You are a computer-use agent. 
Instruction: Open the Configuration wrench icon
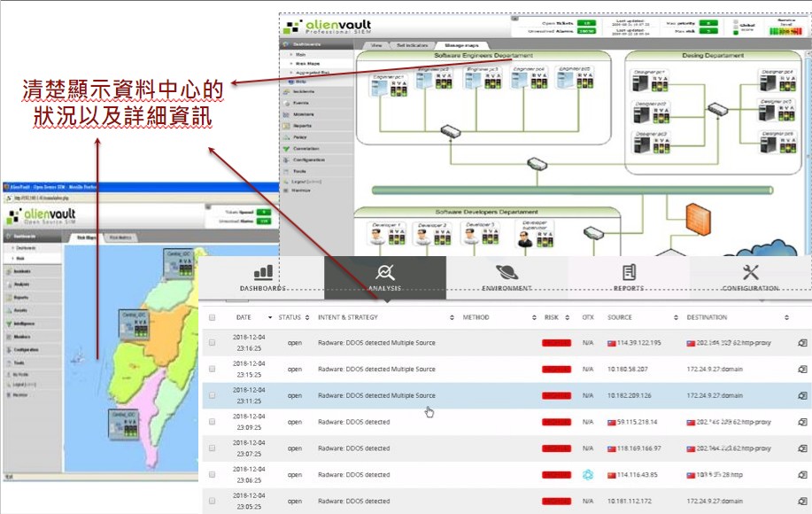(750, 273)
